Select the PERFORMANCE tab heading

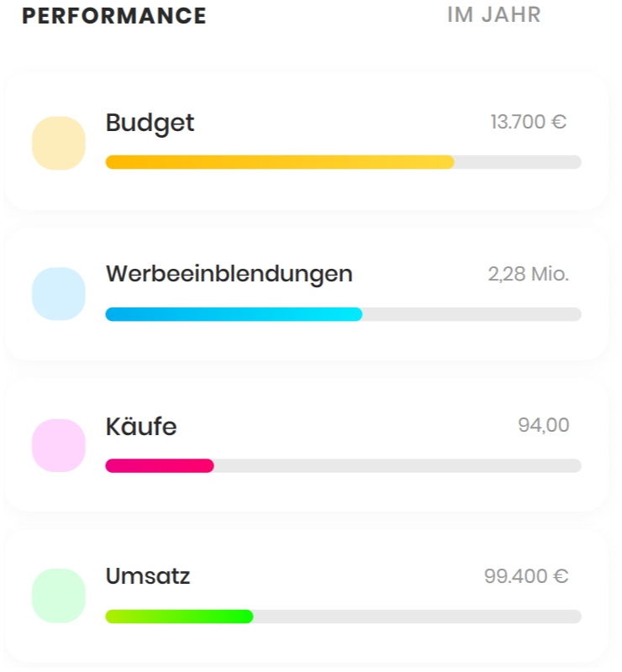click(114, 16)
